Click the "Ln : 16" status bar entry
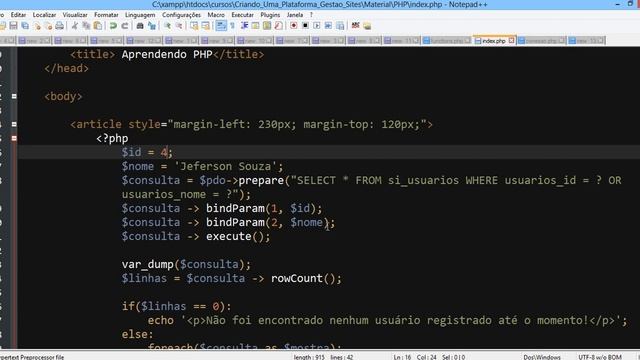Viewport: 640px width, 360px height. [x=402, y=357]
